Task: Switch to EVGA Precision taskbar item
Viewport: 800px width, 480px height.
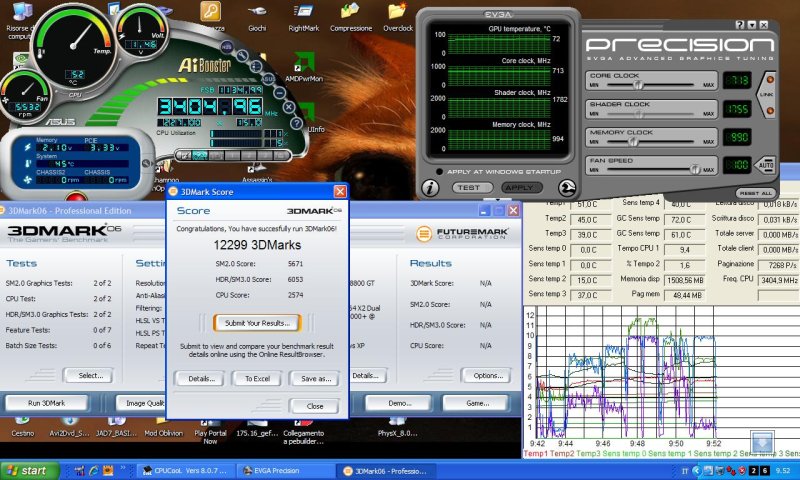Action: pyautogui.click(x=287, y=471)
